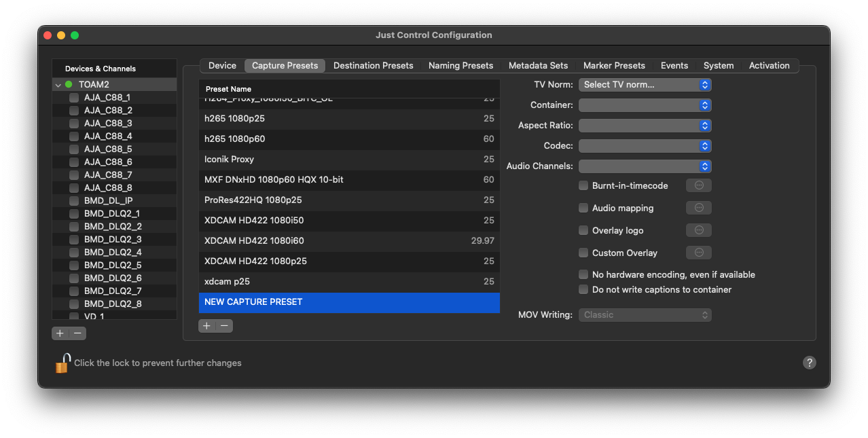This screenshot has width=868, height=438.
Task: Tick the AJA_C88_1 channel checkbox
Action: click(74, 98)
